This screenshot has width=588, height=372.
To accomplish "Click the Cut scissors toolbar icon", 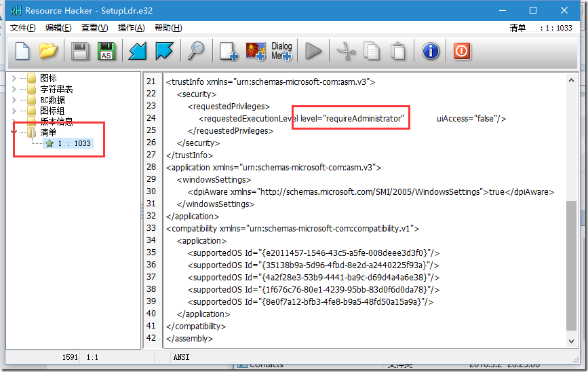I will pos(346,51).
